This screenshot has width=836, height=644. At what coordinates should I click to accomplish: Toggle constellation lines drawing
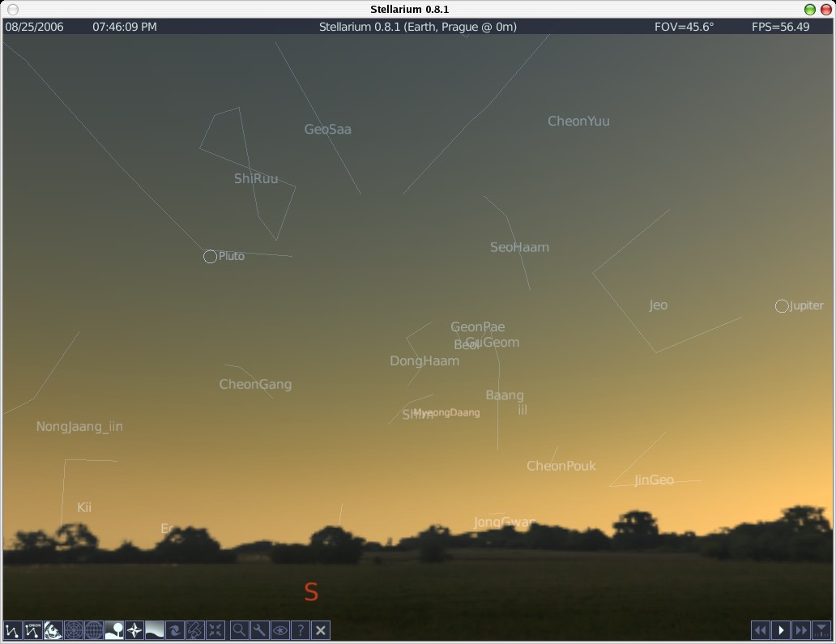(x=12, y=629)
